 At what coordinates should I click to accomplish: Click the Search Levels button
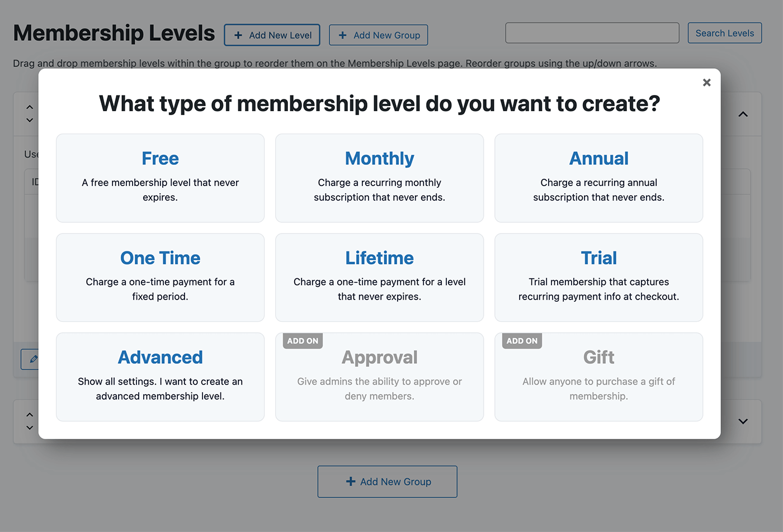(x=724, y=33)
